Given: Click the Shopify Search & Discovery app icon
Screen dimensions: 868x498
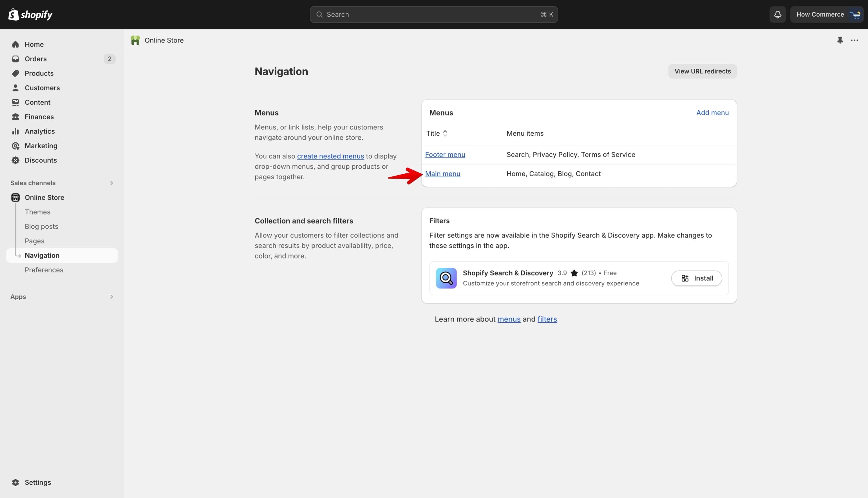Looking at the screenshot, I should pyautogui.click(x=446, y=278).
